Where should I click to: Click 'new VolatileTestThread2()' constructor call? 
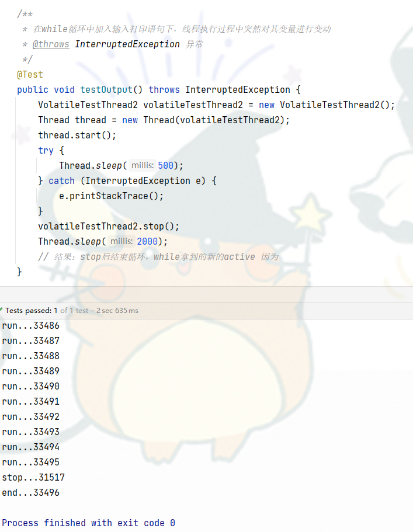(324, 105)
